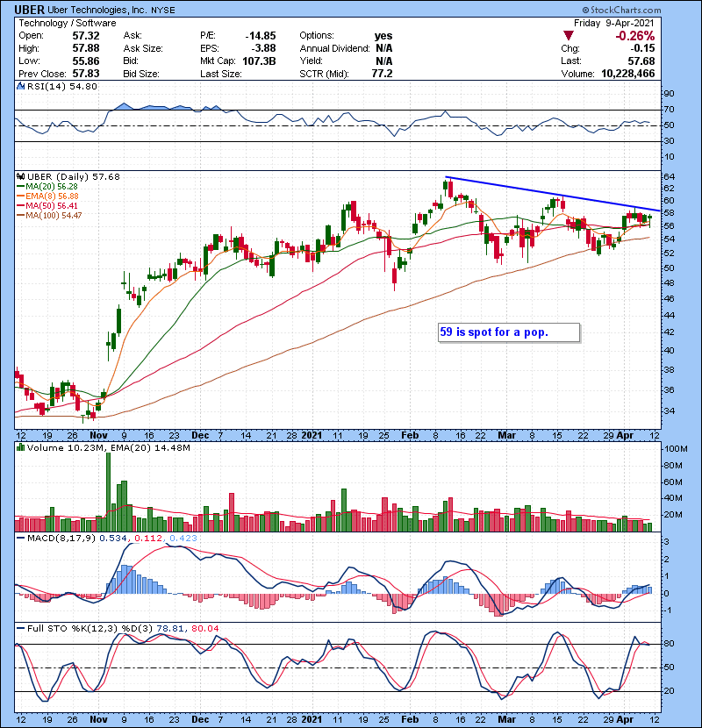Click the Prev Close value 57.83
This screenshot has width=702, height=728.
click(86, 74)
